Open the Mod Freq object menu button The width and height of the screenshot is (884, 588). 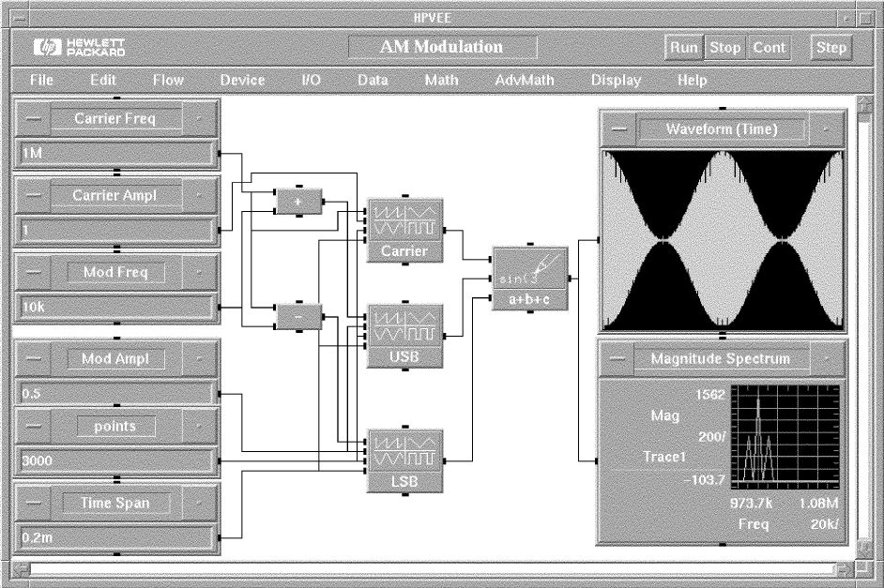click(33, 273)
